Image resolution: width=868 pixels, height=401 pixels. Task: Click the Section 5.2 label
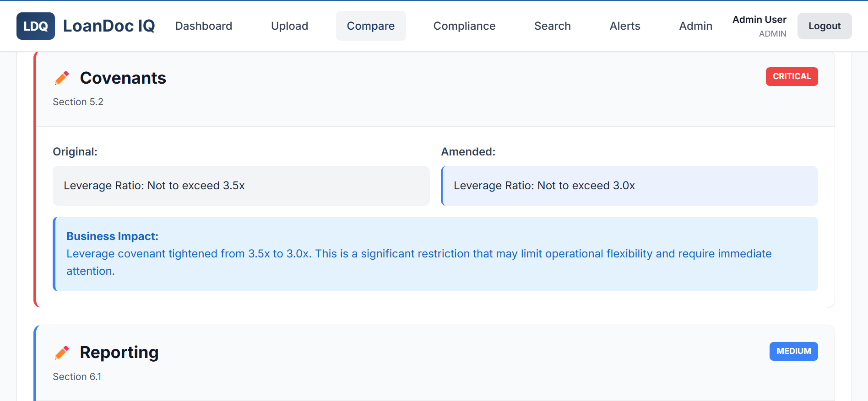tap(78, 102)
